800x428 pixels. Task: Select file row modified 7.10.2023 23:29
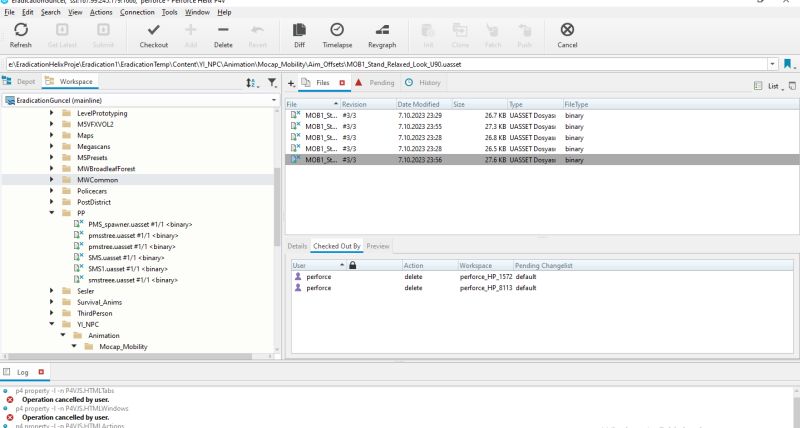click(542, 115)
